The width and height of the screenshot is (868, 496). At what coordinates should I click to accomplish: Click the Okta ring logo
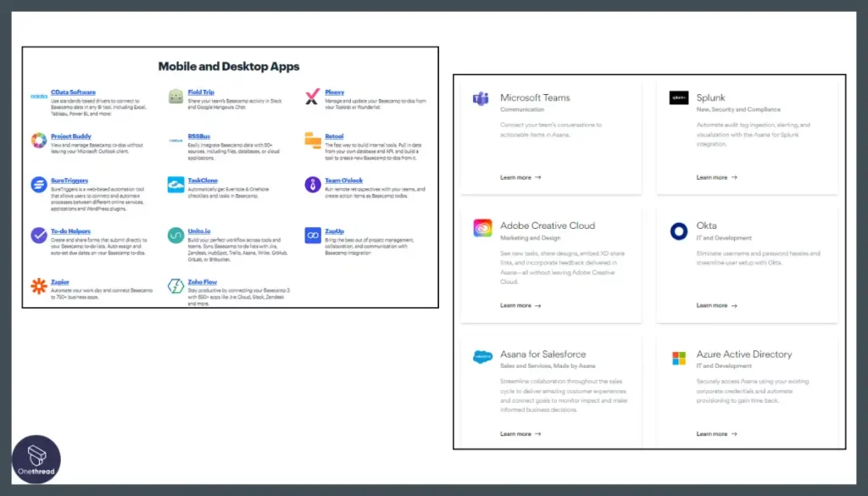click(x=679, y=231)
